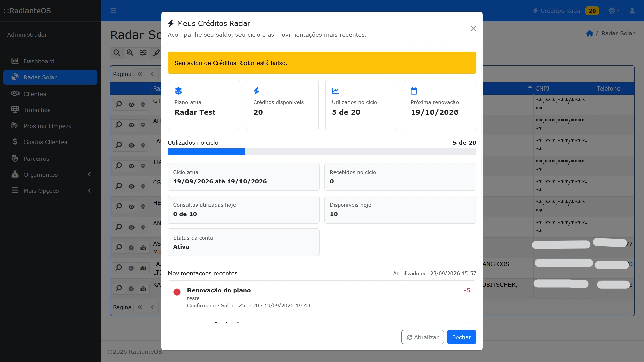Click the advanced search zoom toolbar icon
This screenshot has width=644, height=362.
click(x=130, y=53)
